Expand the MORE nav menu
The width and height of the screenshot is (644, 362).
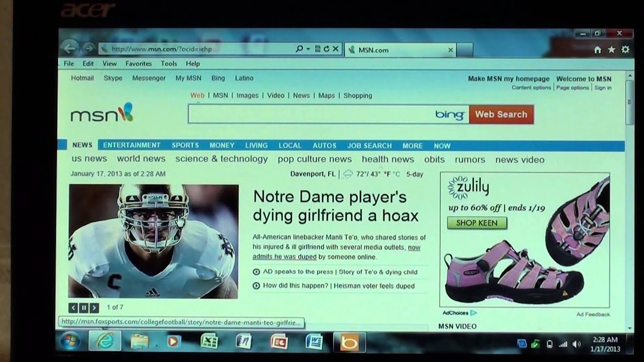[x=413, y=145]
